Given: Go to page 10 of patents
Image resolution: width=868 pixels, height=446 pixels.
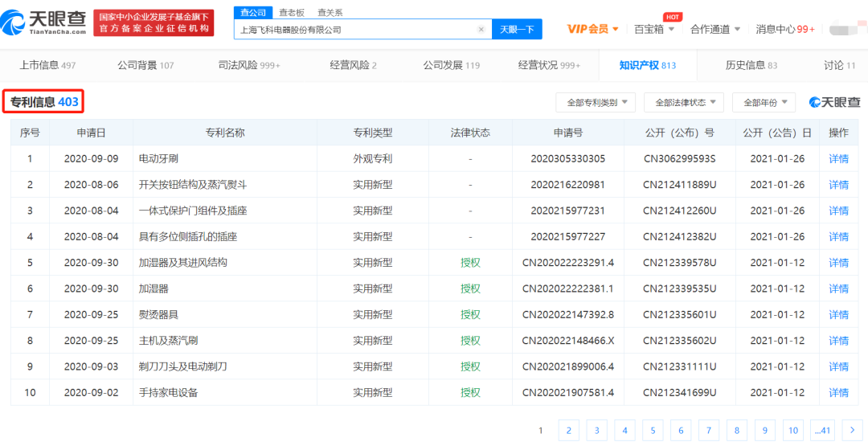Looking at the screenshot, I should [792, 430].
